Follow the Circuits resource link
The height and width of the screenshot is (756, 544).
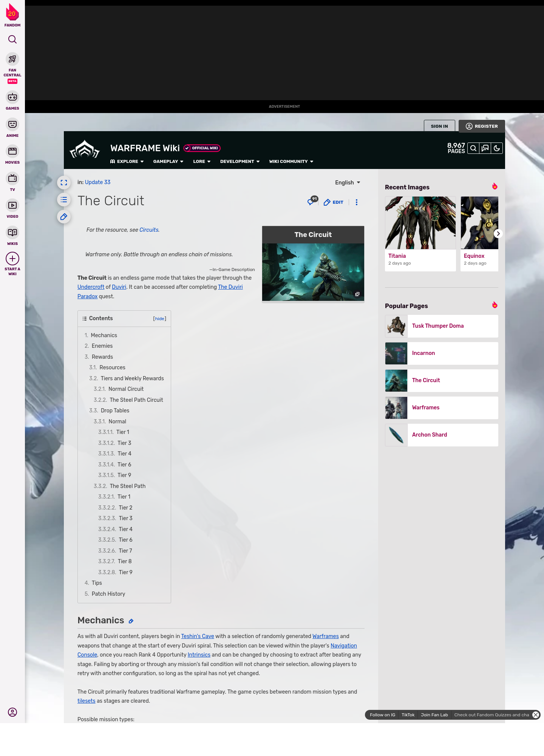coord(149,230)
